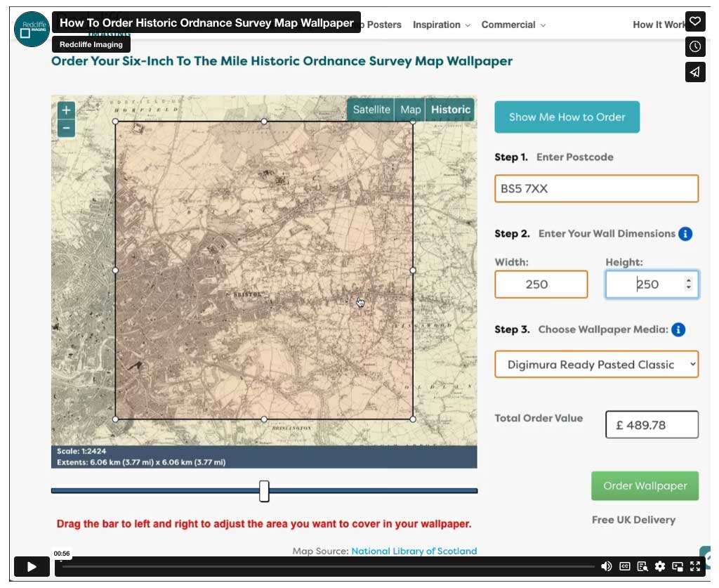The image size is (719, 588).
Task: Zoom out on the historic map
Action: click(x=65, y=128)
